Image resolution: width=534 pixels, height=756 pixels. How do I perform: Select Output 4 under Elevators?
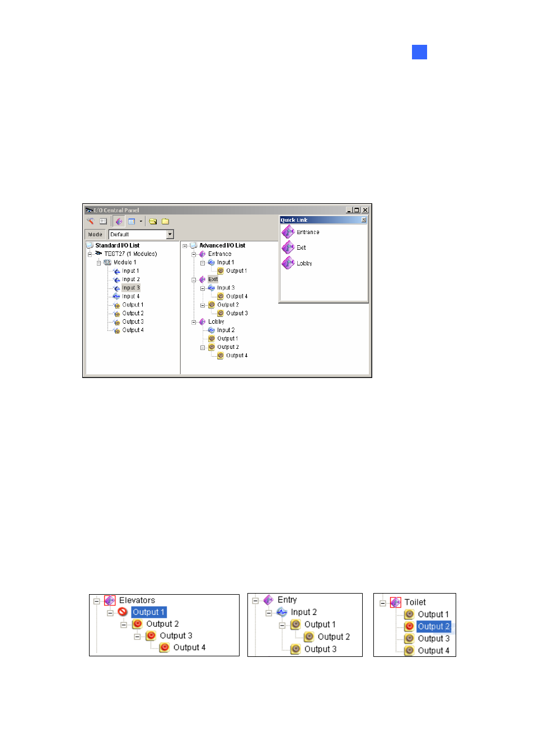coord(189,647)
